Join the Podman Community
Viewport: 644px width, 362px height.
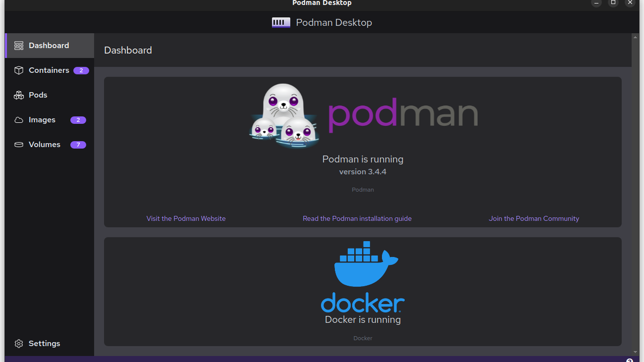(x=533, y=218)
